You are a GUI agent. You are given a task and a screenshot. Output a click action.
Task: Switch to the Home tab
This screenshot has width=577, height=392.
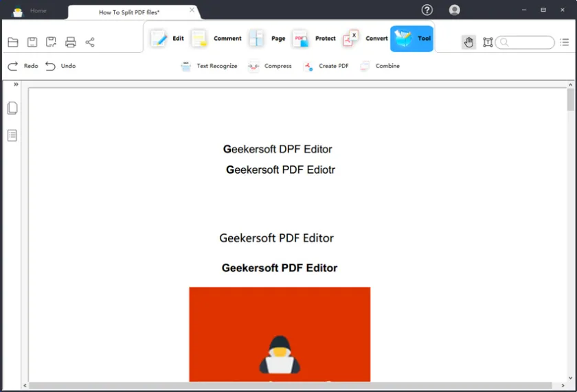pos(38,11)
